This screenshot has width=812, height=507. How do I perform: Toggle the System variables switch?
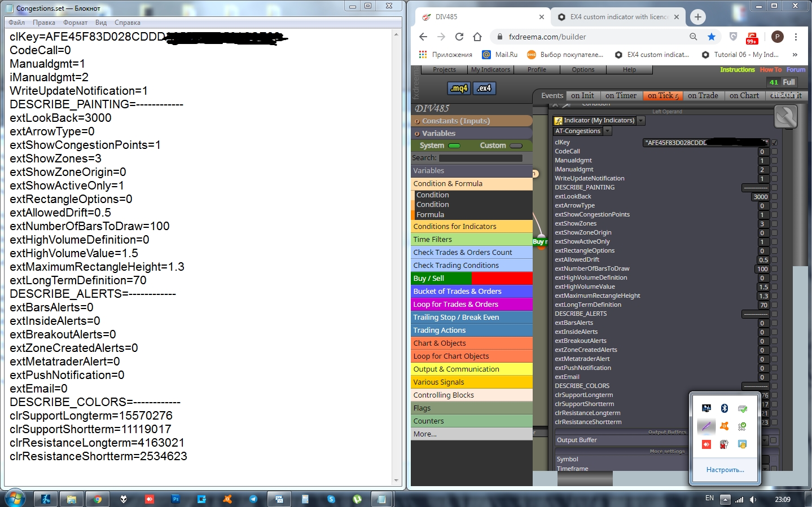click(454, 146)
